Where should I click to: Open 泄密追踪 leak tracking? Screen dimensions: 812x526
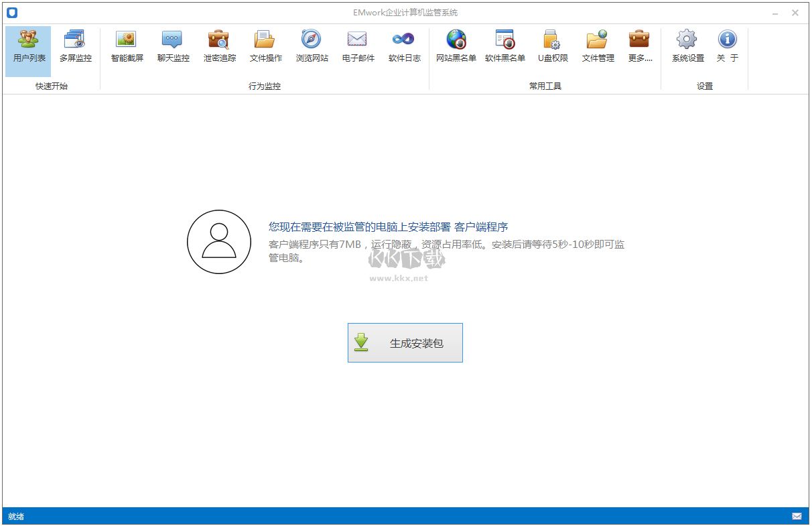click(219, 47)
